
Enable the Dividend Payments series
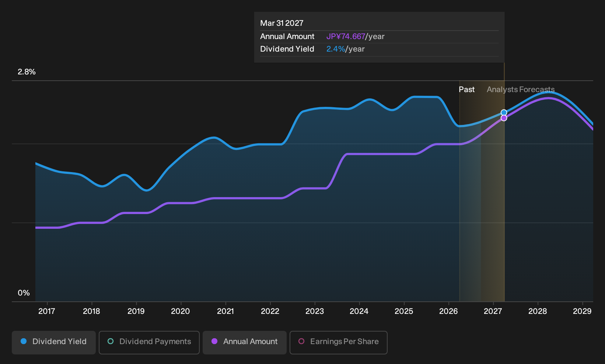149,342
